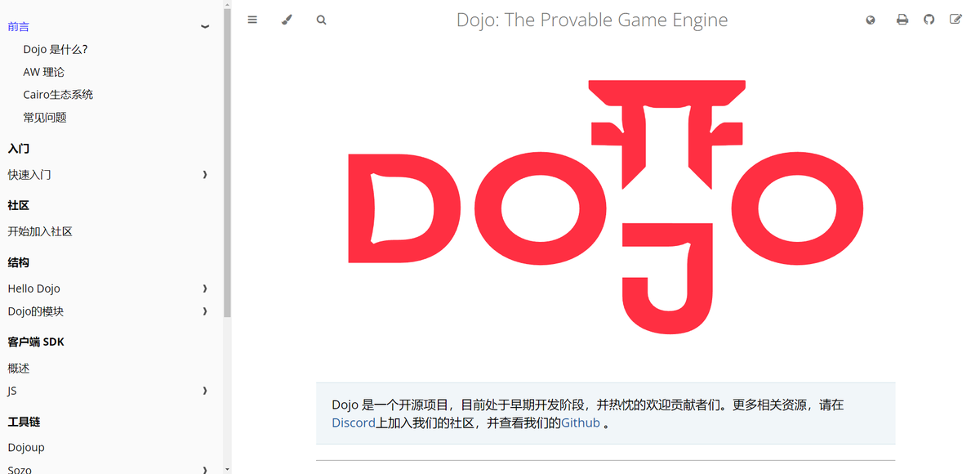Open the 前言 chapter
The image size is (980, 474).
tap(19, 26)
